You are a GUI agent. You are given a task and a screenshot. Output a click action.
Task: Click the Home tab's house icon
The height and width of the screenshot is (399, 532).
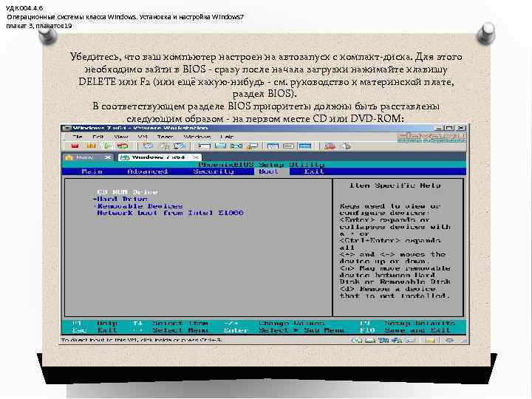(69, 157)
